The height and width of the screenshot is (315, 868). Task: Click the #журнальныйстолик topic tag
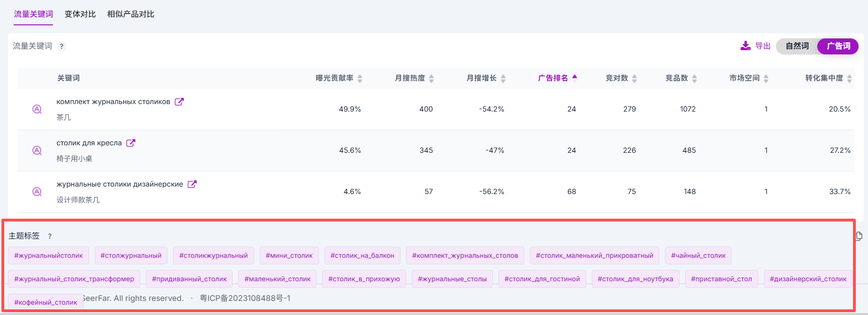click(48, 255)
